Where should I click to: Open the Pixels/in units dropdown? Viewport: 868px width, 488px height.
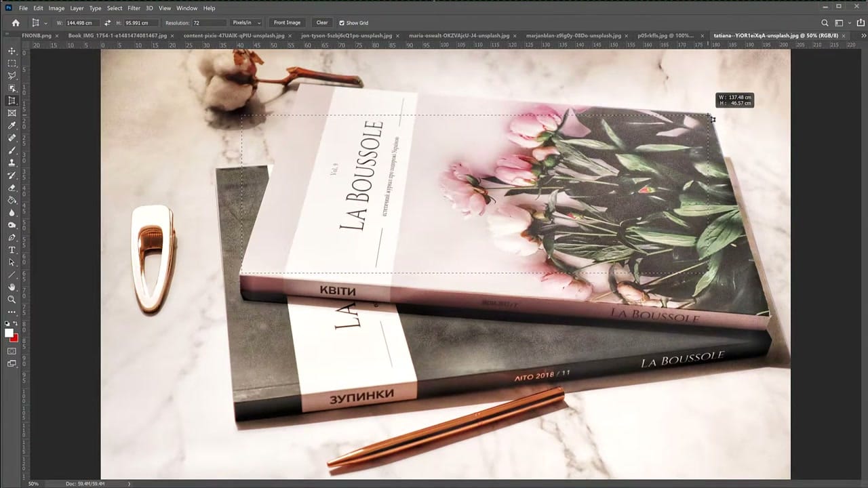[245, 22]
